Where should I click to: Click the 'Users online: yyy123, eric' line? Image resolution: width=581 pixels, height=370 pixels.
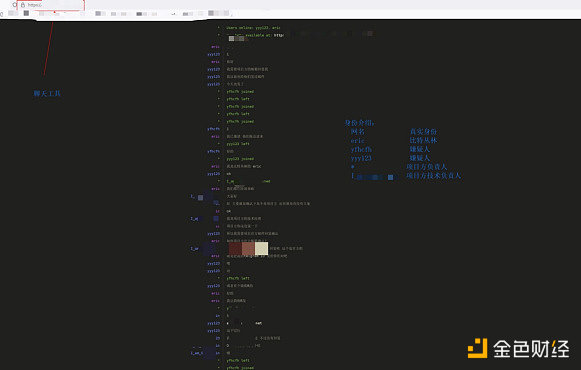click(x=253, y=28)
